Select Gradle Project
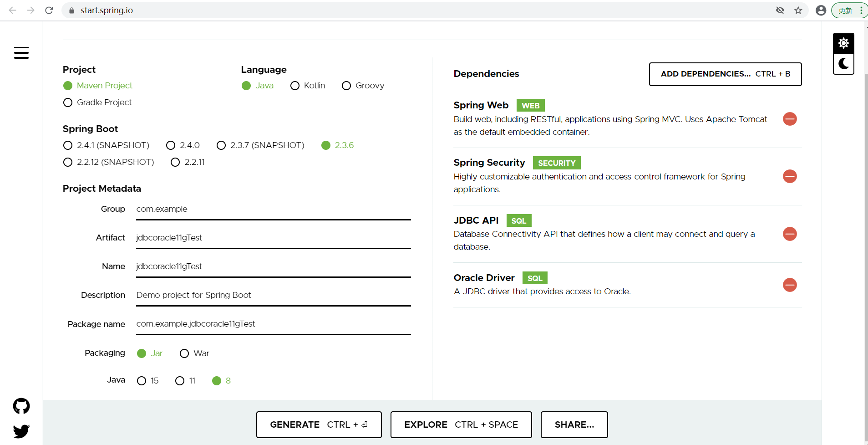868x445 pixels. tap(97, 102)
